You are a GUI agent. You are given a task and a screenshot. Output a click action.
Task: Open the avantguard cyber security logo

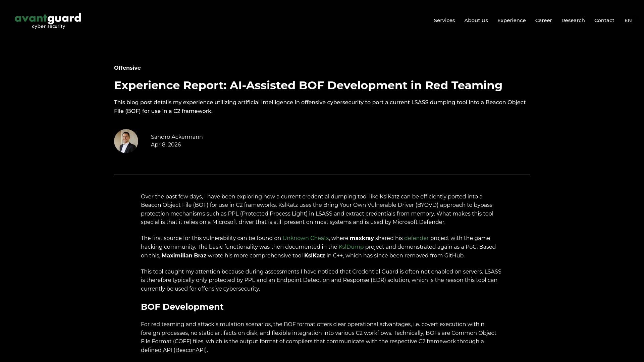pos(48,21)
